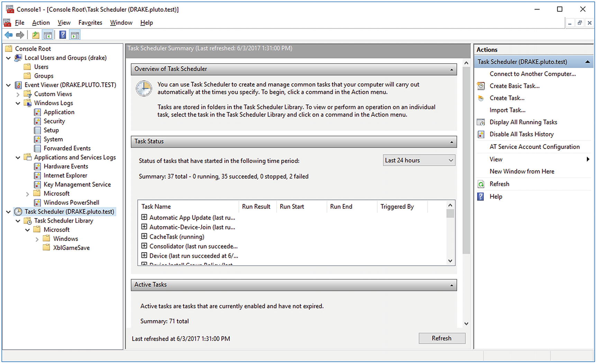Open the Help menu in menu bar

point(147,22)
